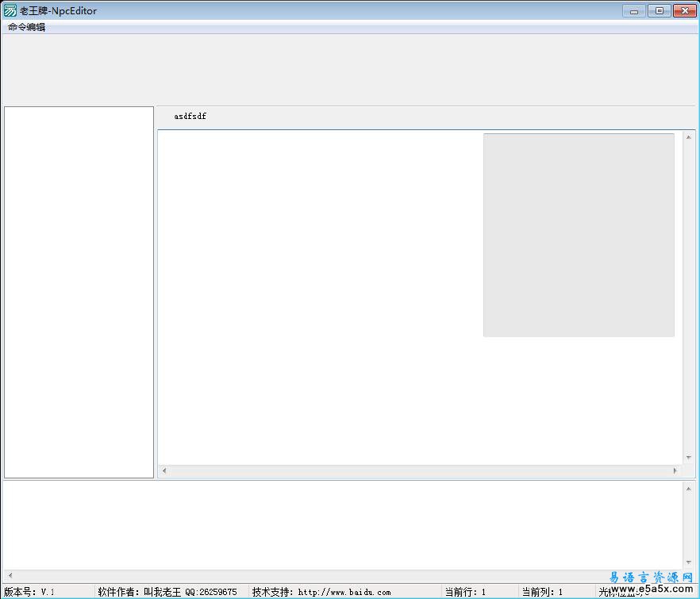Screen dimensions: 700x599
Task: Click the 当前行: 1 status entry
Action: click(x=480, y=592)
